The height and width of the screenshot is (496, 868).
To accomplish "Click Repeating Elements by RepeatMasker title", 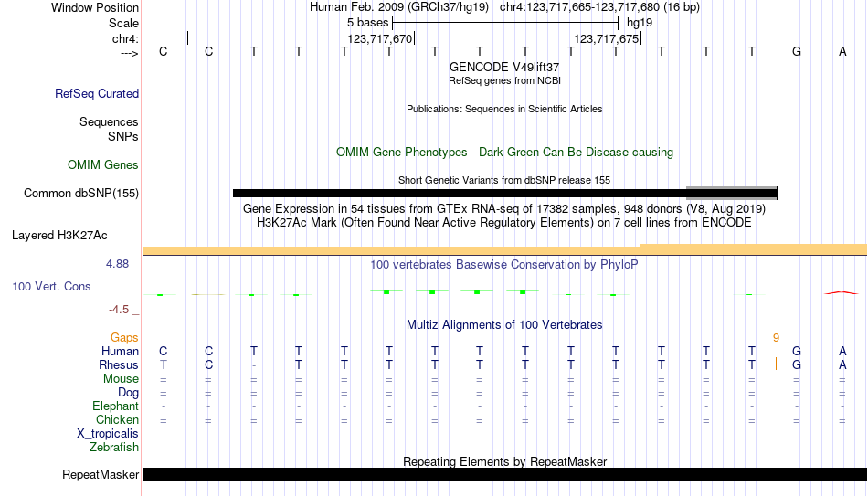I will pyautogui.click(x=504, y=461).
